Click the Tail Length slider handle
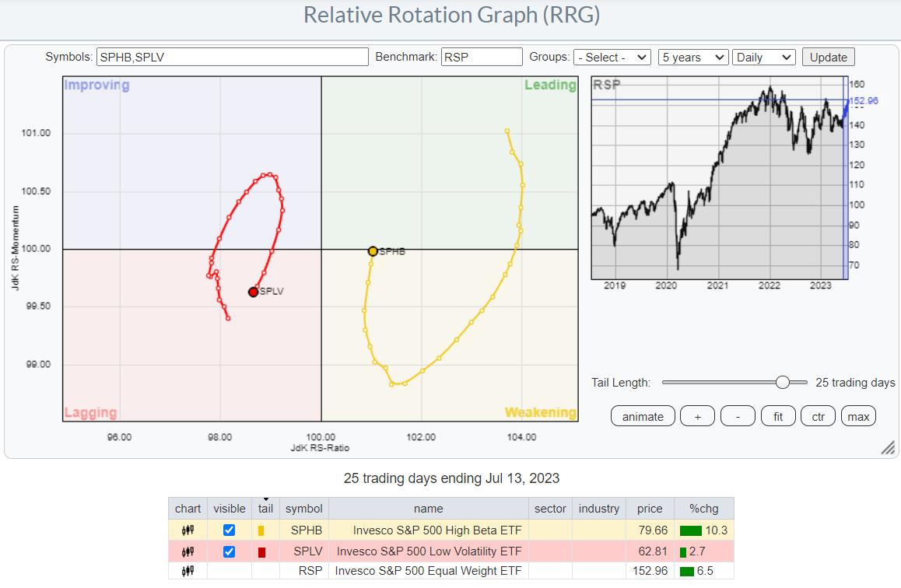The width and height of the screenshot is (901, 588). pos(782,382)
